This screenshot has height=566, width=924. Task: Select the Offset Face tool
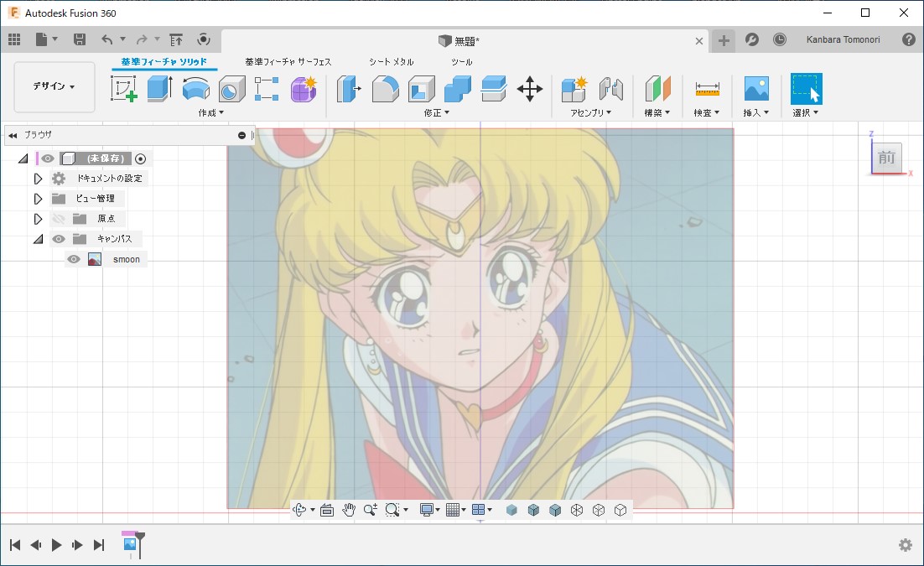[x=493, y=88]
